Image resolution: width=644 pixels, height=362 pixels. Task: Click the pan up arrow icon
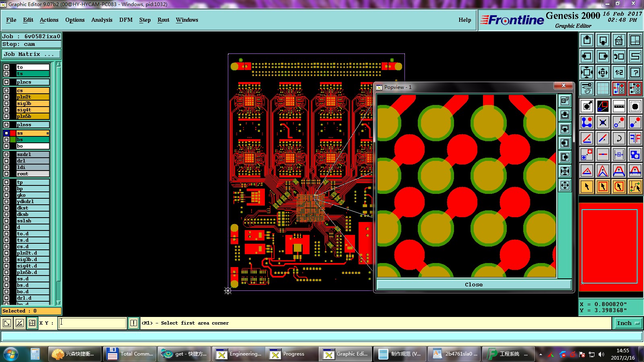click(587, 40)
